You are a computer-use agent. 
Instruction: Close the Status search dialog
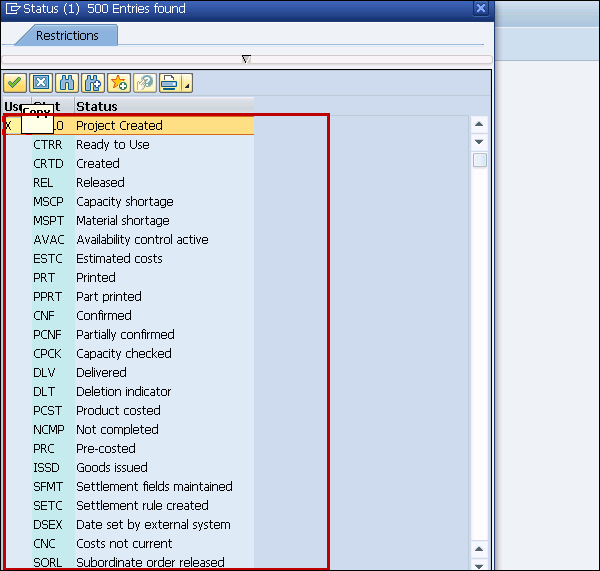click(x=481, y=9)
